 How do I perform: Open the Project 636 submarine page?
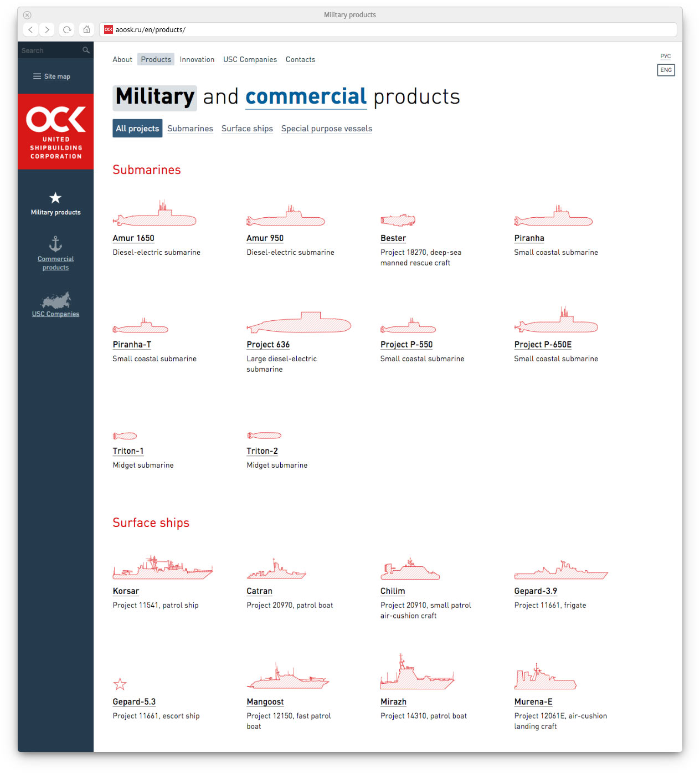(268, 345)
